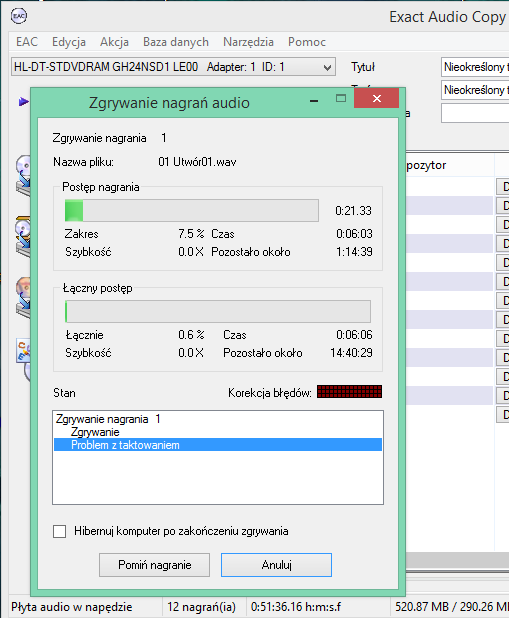
Task: Click the Łączny postęp progress bar
Action: pyautogui.click(x=218, y=311)
